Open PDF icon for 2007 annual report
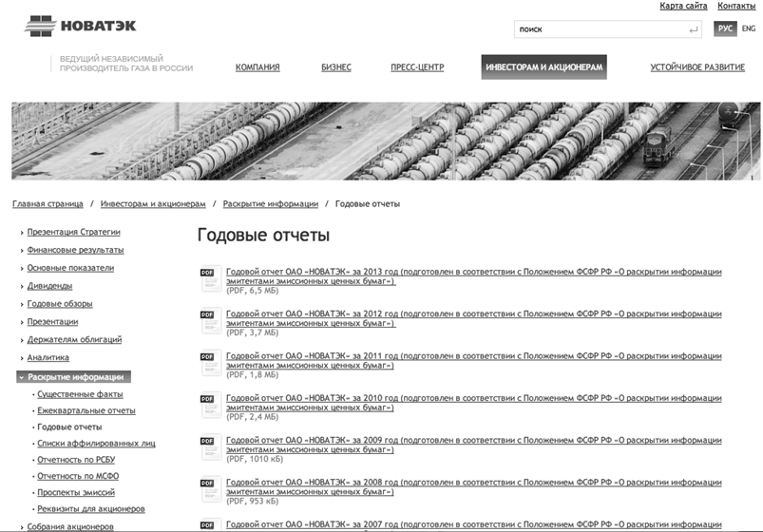The image size is (763, 532). (211, 525)
